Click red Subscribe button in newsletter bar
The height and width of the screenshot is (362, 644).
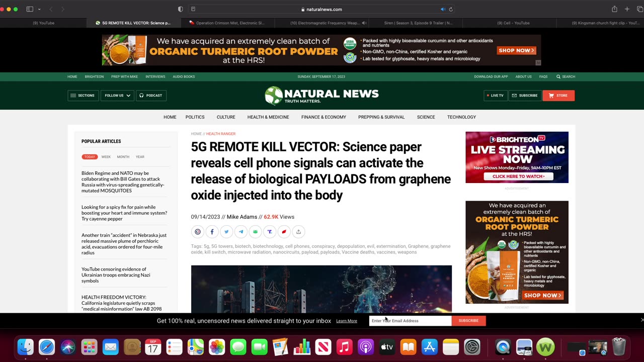(x=468, y=321)
